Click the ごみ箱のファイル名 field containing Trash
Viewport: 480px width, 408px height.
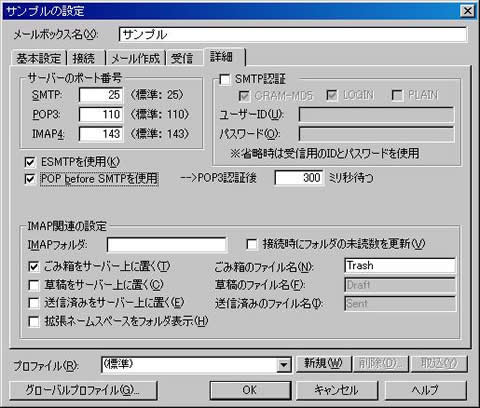point(400,266)
